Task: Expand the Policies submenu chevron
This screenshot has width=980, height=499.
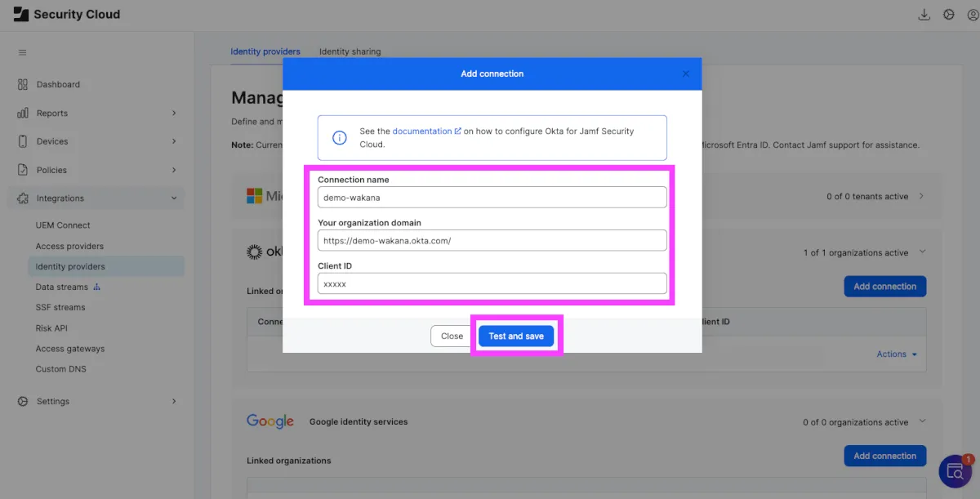Action: pyautogui.click(x=174, y=170)
